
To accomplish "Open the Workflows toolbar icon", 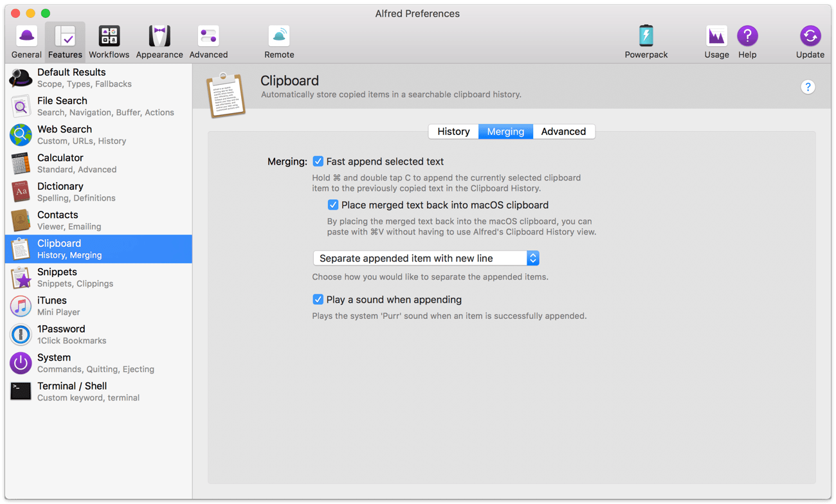I will pyautogui.click(x=109, y=36).
